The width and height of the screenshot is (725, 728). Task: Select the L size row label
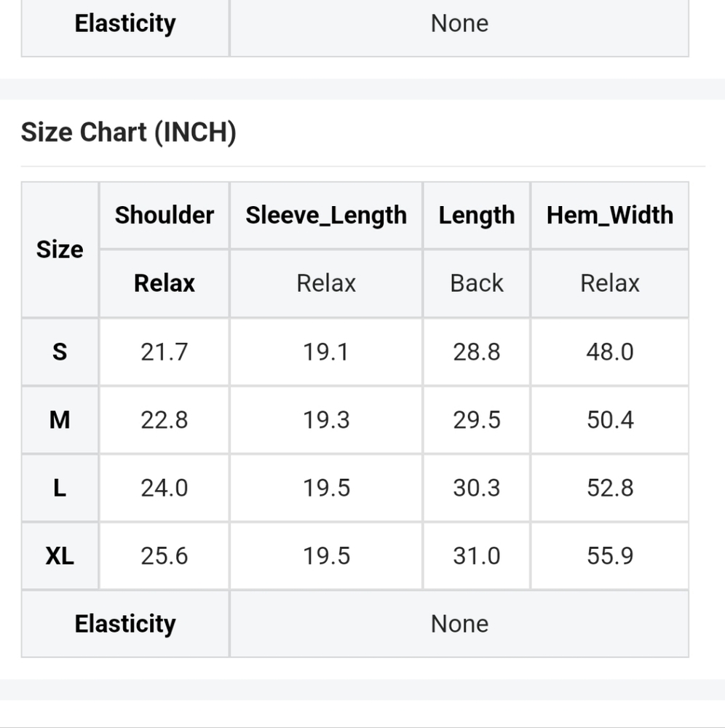pyautogui.click(x=60, y=488)
